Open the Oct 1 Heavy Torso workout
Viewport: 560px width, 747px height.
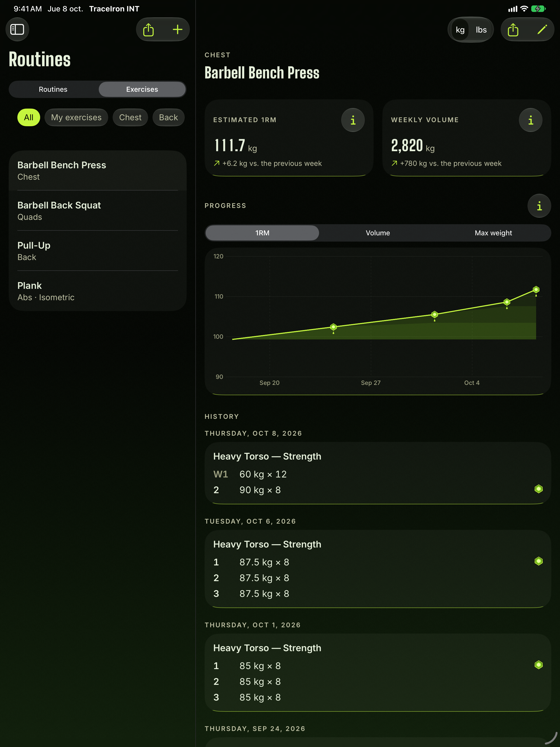click(x=378, y=672)
